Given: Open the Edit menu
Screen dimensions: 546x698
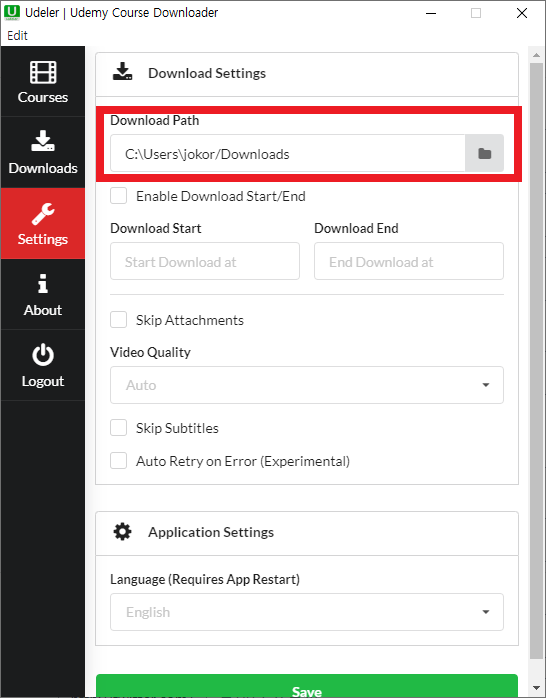Looking at the screenshot, I should point(17,35).
